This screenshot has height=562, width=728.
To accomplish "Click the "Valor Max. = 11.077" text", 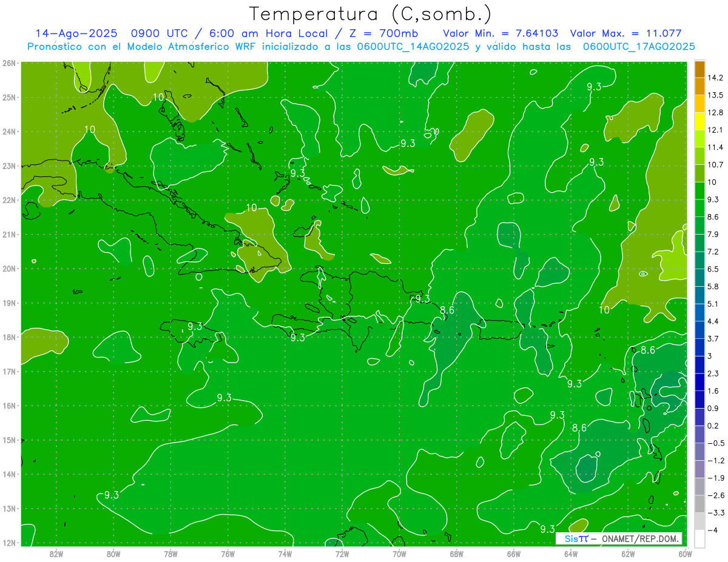I will coord(627,33).
